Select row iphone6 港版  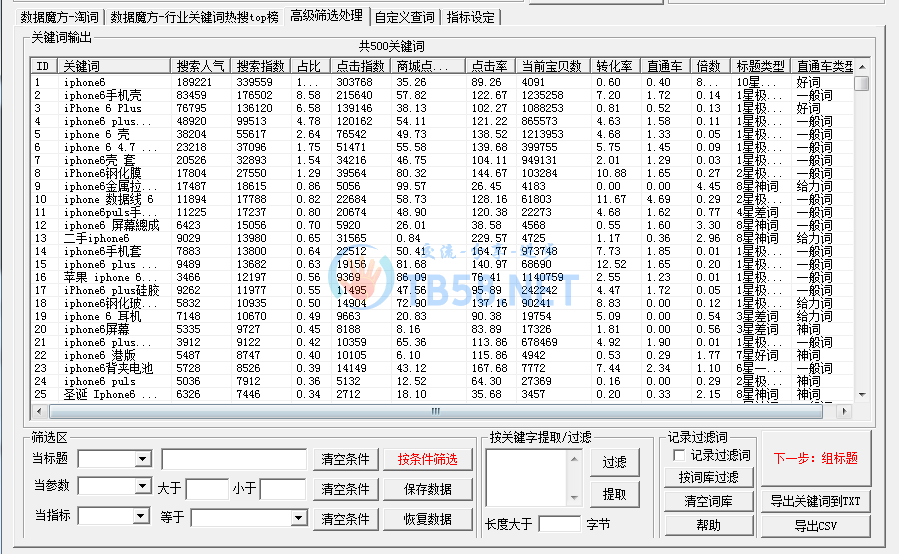coord(442,356)
